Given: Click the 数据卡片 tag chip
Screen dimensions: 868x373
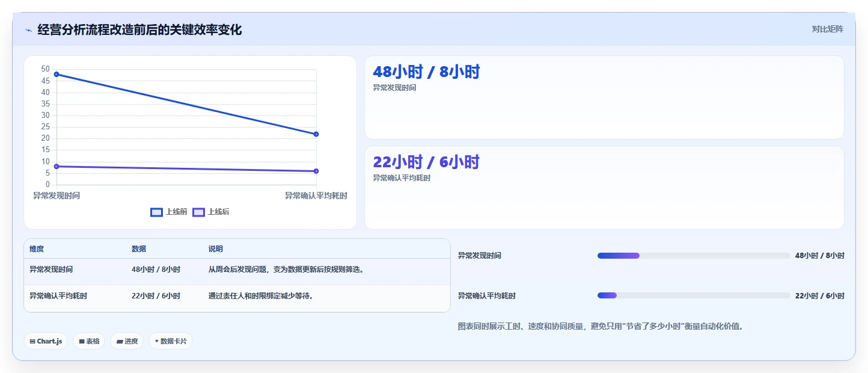Looking at the screenshot, I should coord(171,341).
